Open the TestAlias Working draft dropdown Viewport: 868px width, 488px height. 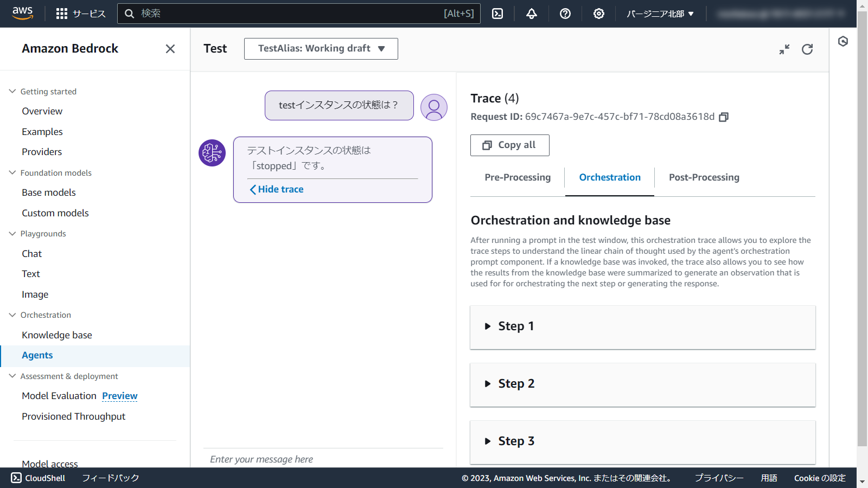pyautogui.click(x=321, y=49)
